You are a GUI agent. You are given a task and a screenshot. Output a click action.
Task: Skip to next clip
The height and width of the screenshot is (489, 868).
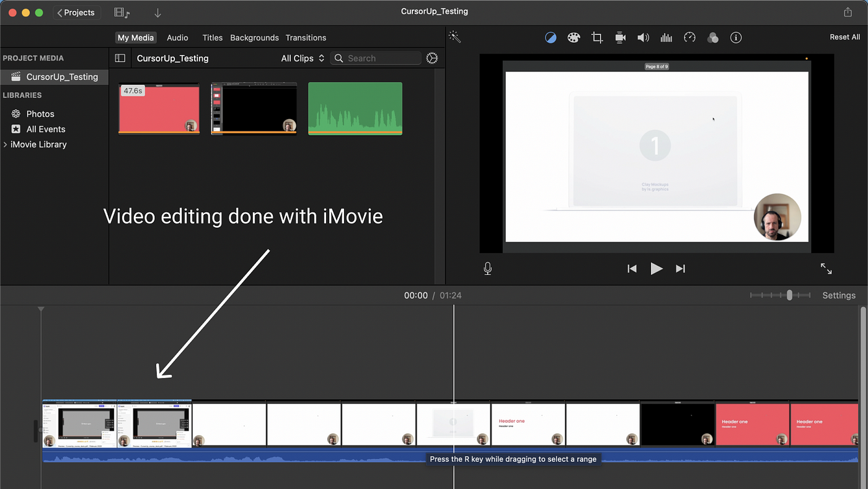(680, 269)
